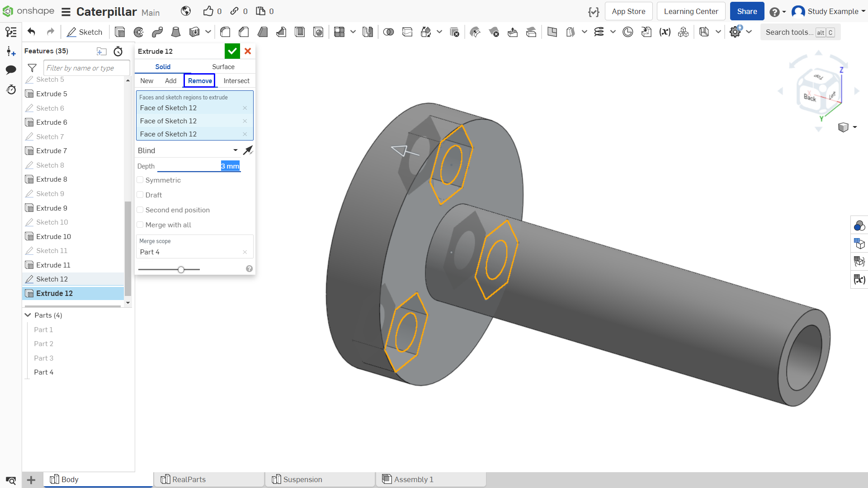Select the Sweep tool icon
The width and height of the screenshot is (868, 488).
point(157,32)
